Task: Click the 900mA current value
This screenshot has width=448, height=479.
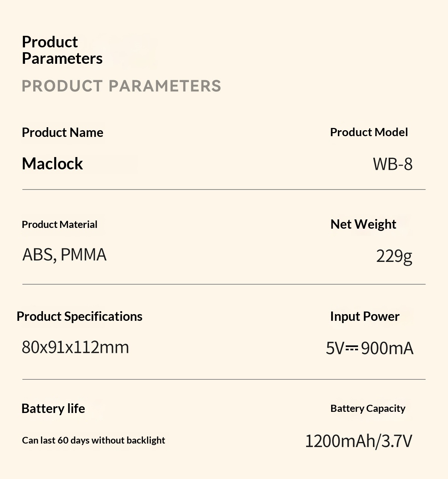Action: (387, 348)
